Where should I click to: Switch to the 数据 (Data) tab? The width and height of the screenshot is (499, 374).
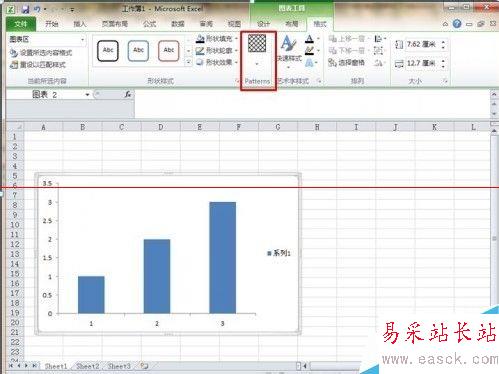(x=178, y=24)
